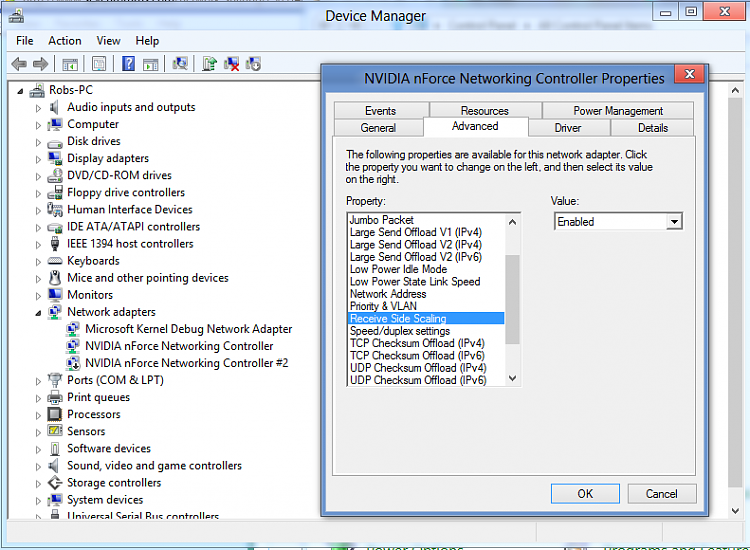Expand the Monitors category
The width and height of the screenshot is (750, 550).
point(38,296)
